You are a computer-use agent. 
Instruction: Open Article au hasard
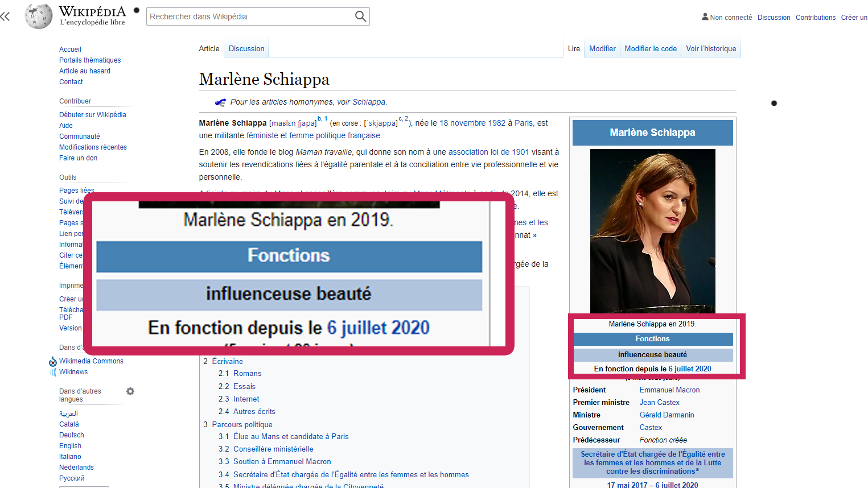pos(85,71)
